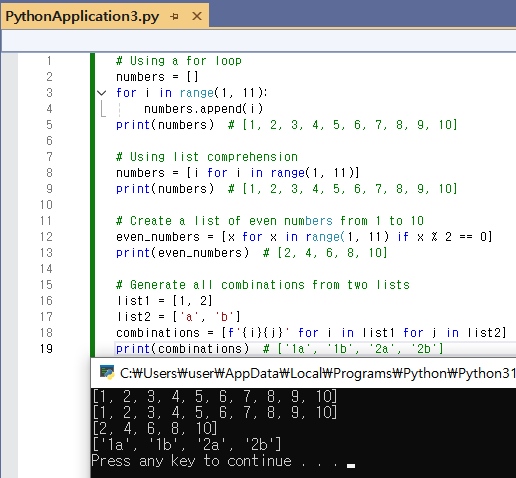This screenshot has height=478, width=516.
Task: Close the PythonApplication3.py tab
Action: click(x=197, y=16)
